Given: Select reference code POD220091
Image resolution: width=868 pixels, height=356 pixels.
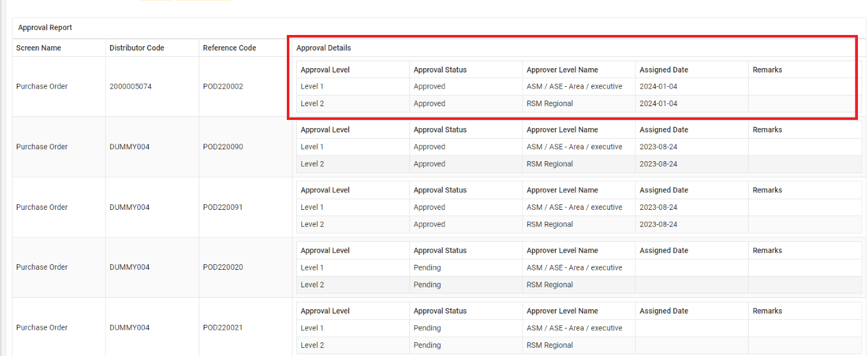Looking at the screenshot, I should 223,207.
